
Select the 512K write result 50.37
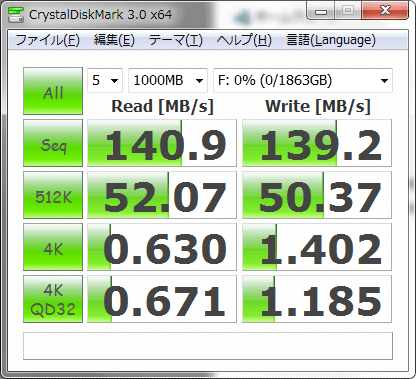click(x=317, y=195)
